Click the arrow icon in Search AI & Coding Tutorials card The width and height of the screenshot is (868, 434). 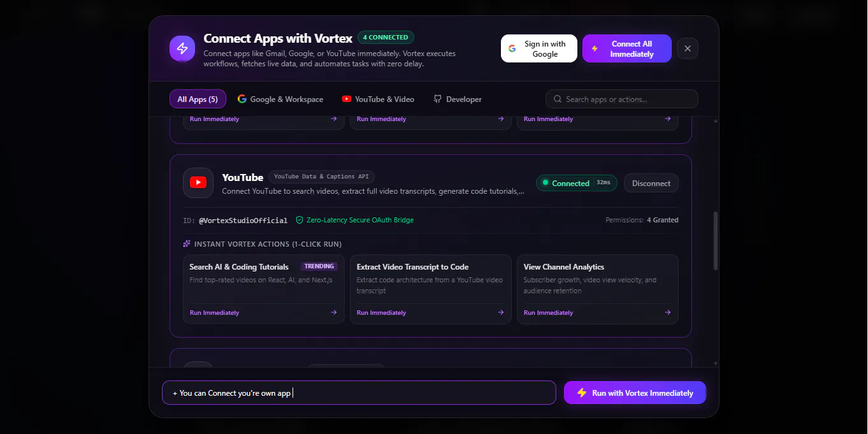point(333,312)
